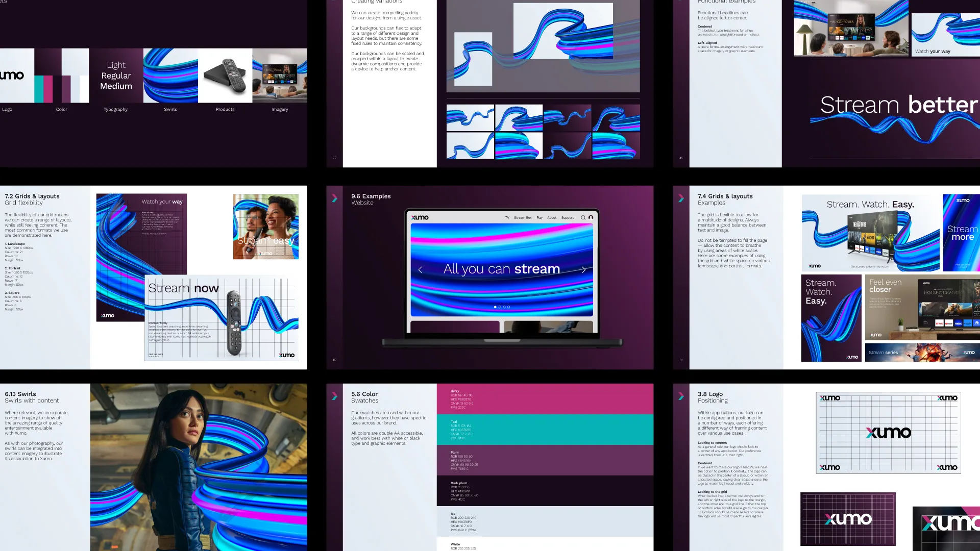Image resolution: width=980 pixels, height=551 pixels.
Task: Click the large centered xumo logo on the positioning grid
Action: 889,433
